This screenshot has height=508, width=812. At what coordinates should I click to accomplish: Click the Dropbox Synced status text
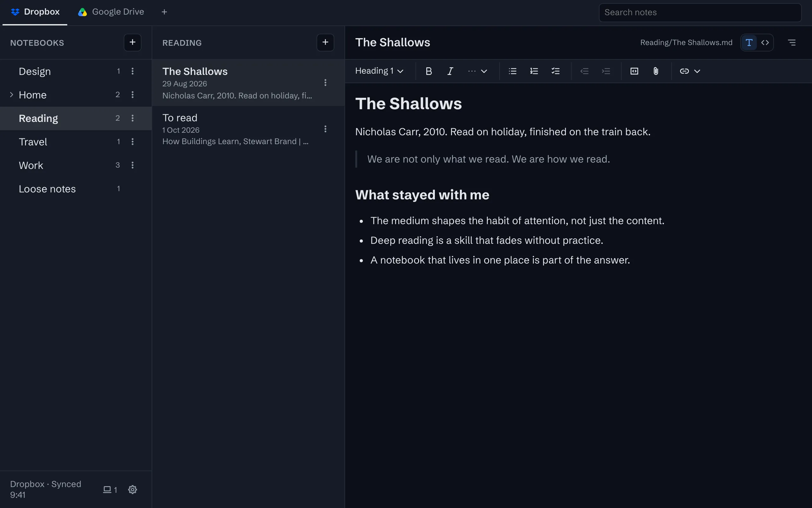tap(46, 489)
